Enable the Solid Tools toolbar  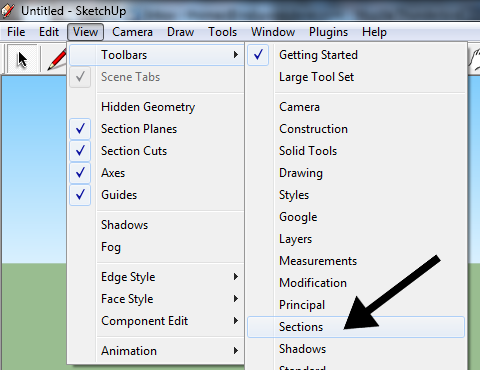pyautogui.click(x=356, y=151)
